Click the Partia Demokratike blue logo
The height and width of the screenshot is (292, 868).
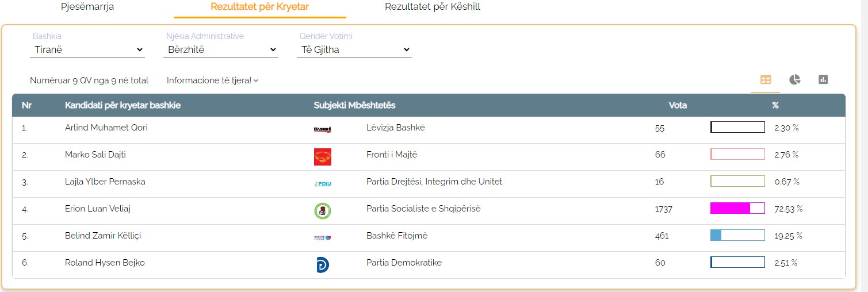coord(322,264)
